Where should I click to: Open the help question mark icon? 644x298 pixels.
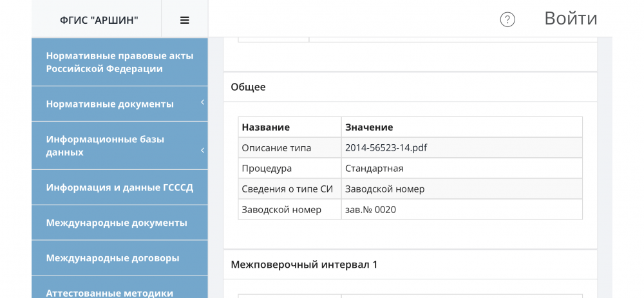pos(507,19)
